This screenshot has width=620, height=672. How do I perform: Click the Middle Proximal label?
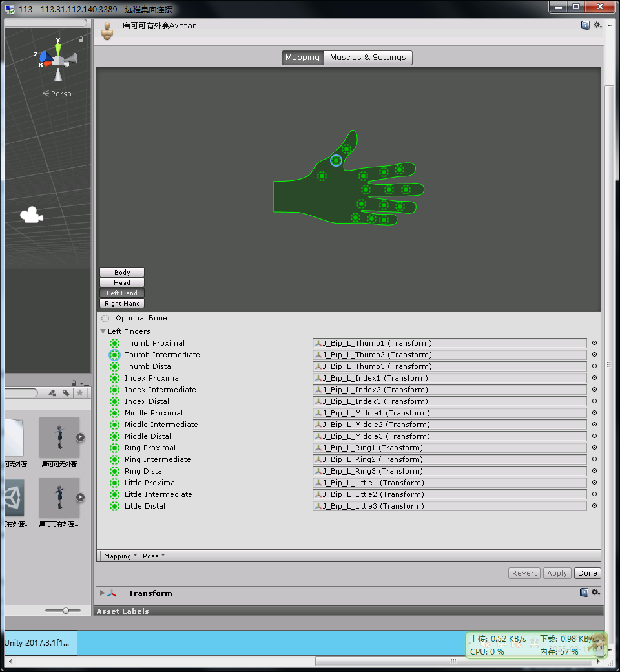(154, 413)
